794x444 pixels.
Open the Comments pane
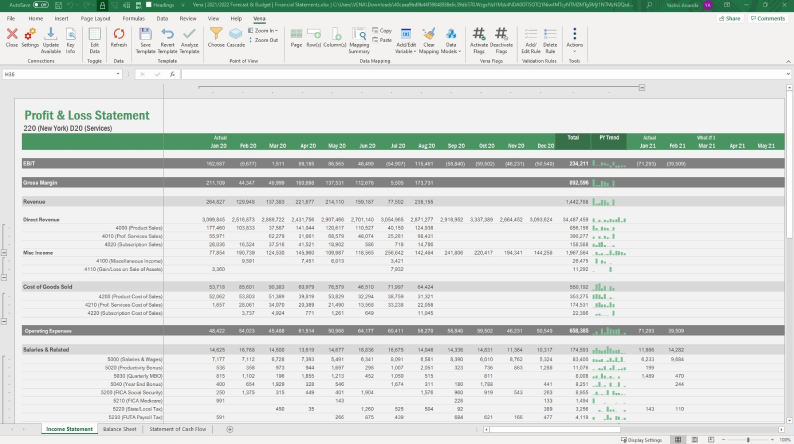766,18
